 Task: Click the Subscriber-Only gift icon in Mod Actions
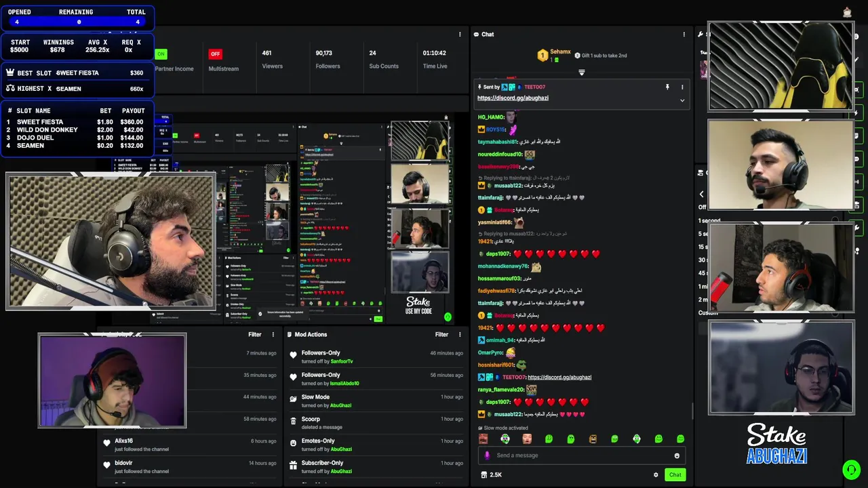294,466
